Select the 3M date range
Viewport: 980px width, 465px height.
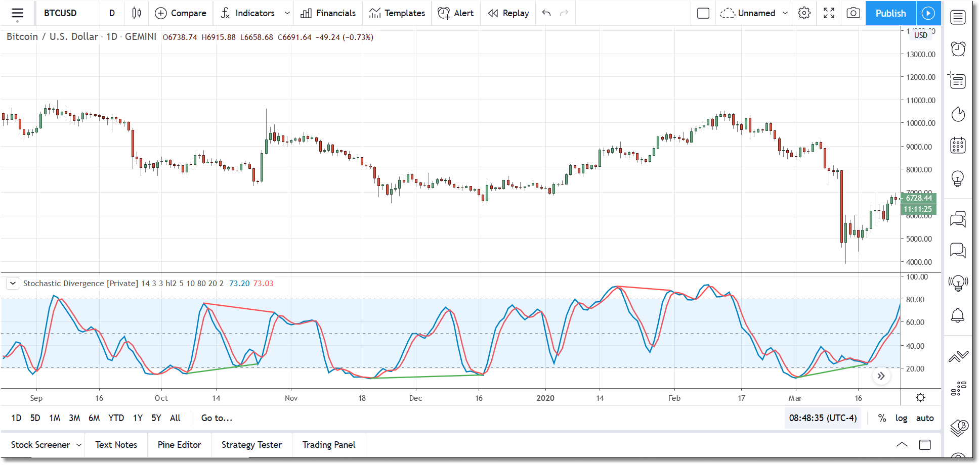(74, 418)
